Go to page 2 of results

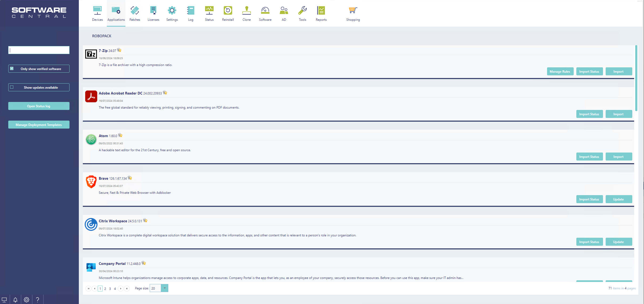[x=105, y=289]
